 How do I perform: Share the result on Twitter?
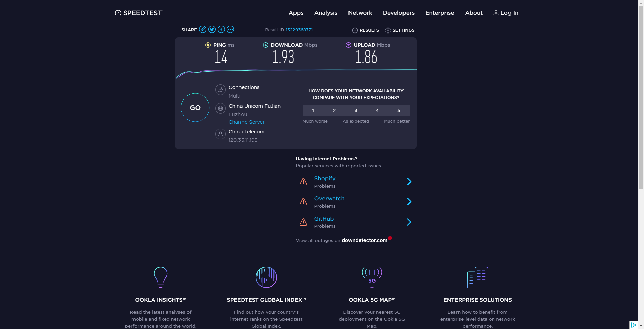pos(212,29)
